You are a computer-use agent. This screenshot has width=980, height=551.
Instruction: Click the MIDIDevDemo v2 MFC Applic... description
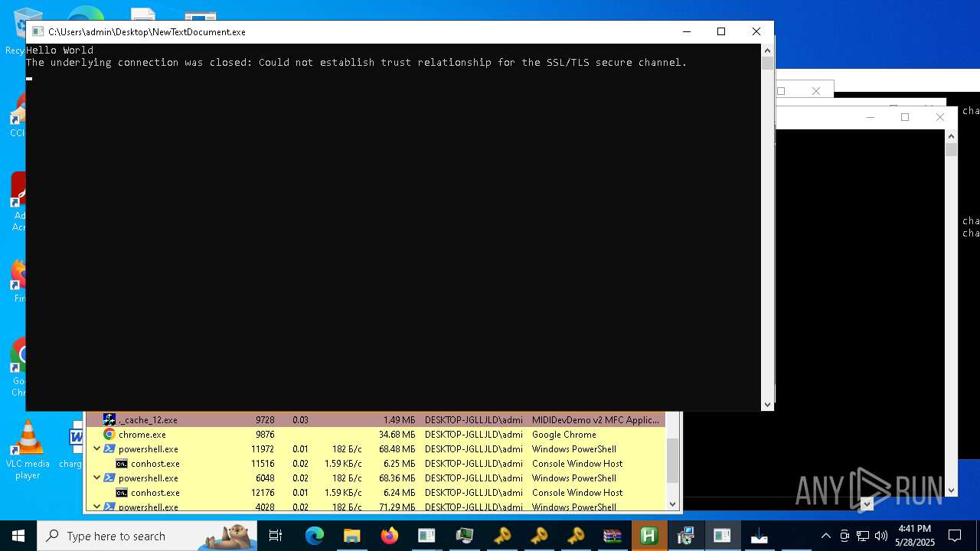pos(596,420)
